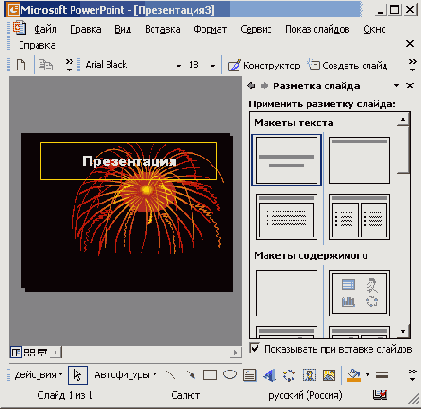Screen dimensions: 421x409
Task: Insert a diagram or organization chart
Action: pos(289,375)
